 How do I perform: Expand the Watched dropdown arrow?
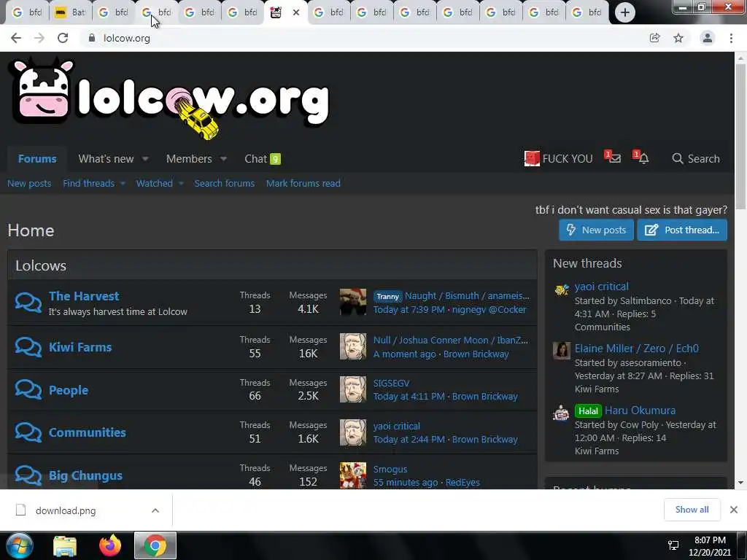tap(181, 183)
